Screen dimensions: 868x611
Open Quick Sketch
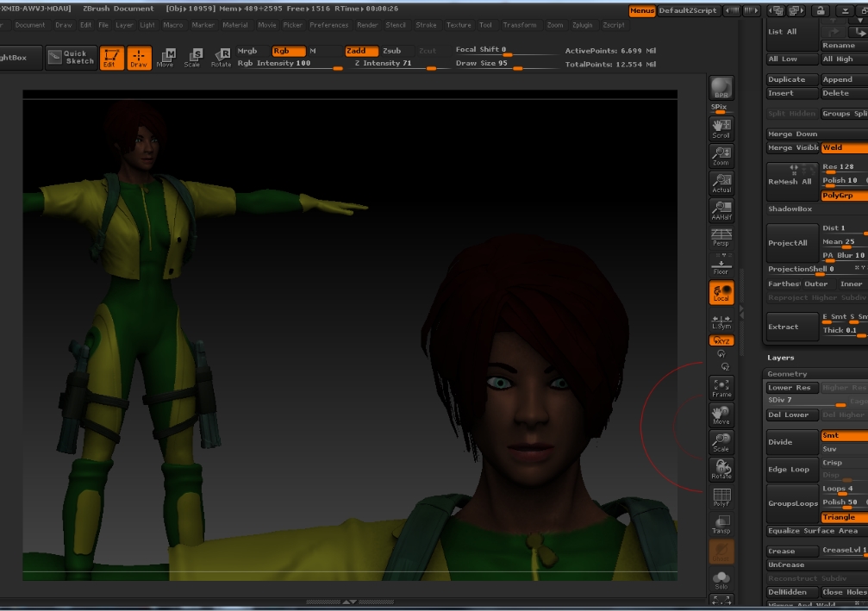[x=71, y=58]
